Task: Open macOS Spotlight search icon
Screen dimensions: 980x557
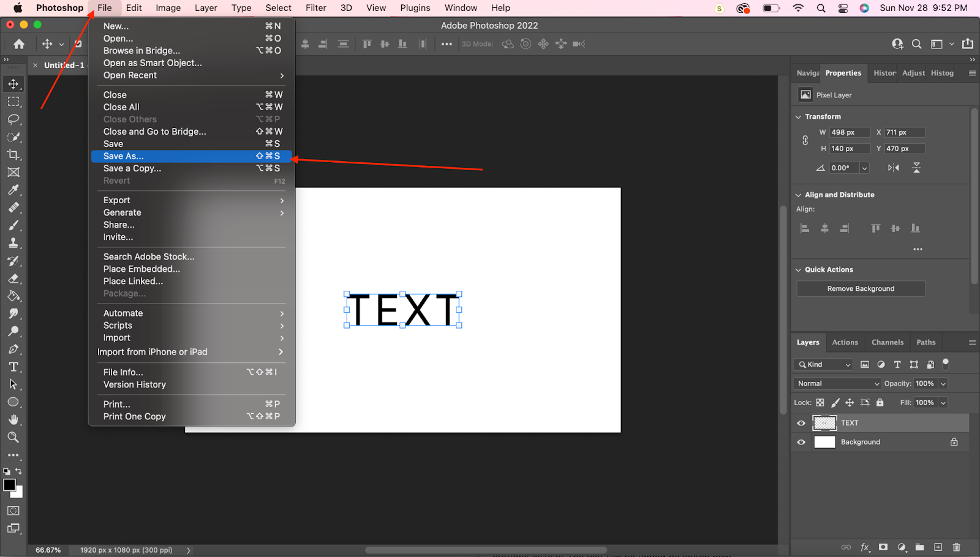Action: click(x=821, y=8)
